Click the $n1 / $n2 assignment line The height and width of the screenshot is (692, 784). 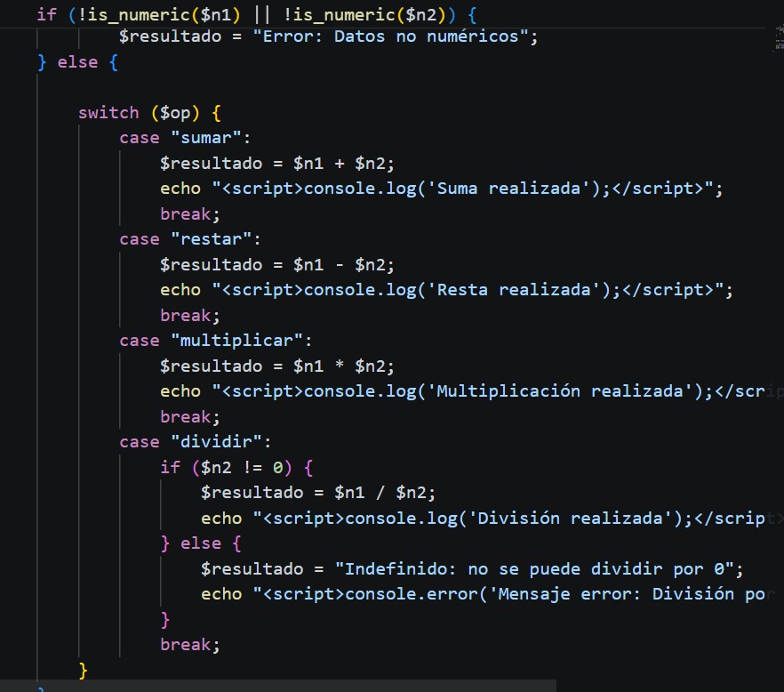tap(318, 493)
